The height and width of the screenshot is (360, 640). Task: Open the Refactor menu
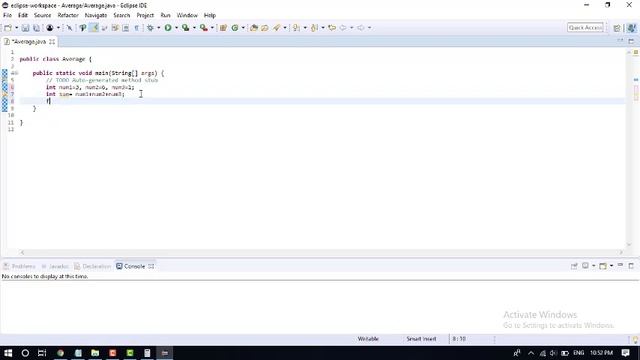(x=68, y=15)
